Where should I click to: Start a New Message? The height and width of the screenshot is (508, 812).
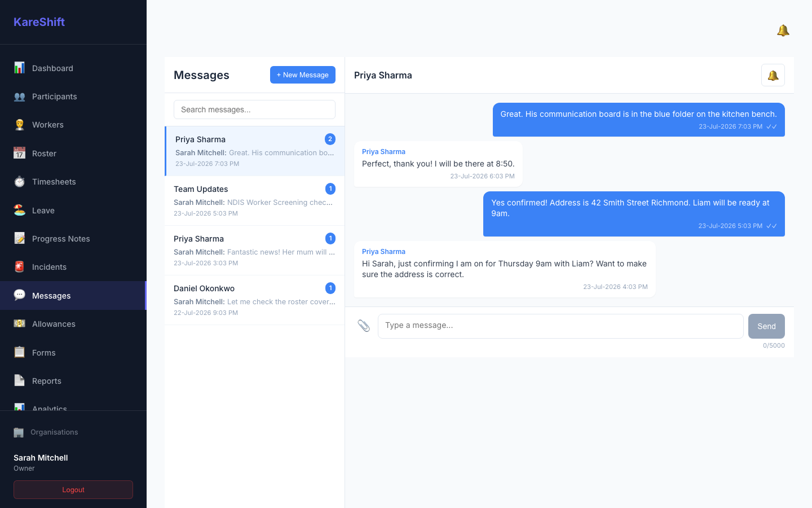point(303,75)
